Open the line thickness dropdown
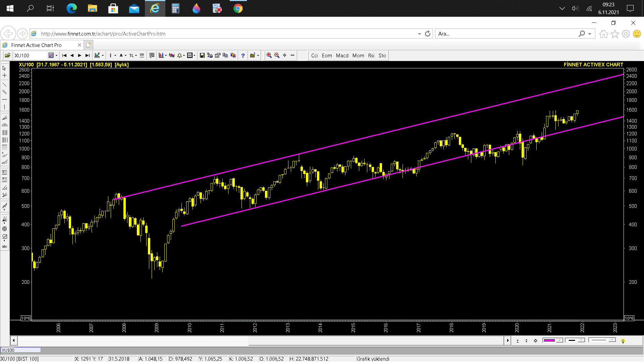The width and height of the screenshot is (644, 362). pyautogui.click(x=581, y=340)
